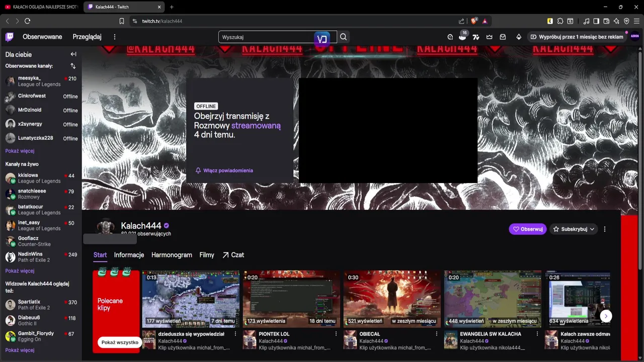Viewport: 644px width, 362px height.
Task: Play the dzieduszka się wypowiedział clip thumbnail
Action: (x=191, y=299)
